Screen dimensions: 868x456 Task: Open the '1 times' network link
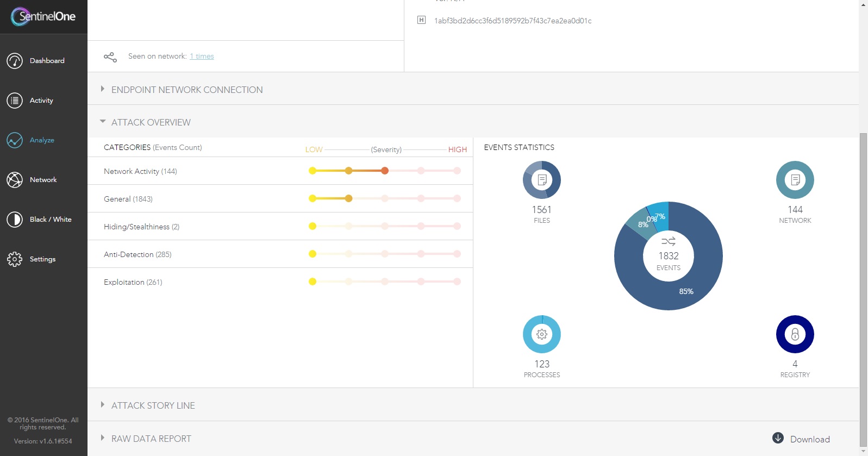click(x=202, y=57)
